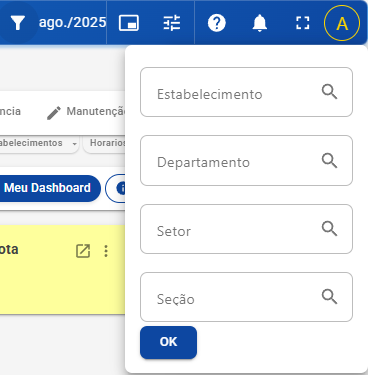Open the Horarios dropdown
368x375 pixels.
105,143
